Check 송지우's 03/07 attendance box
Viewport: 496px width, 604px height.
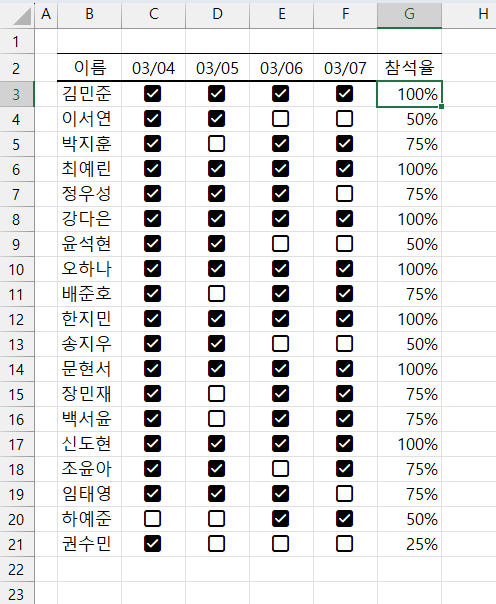click(344, 344)
